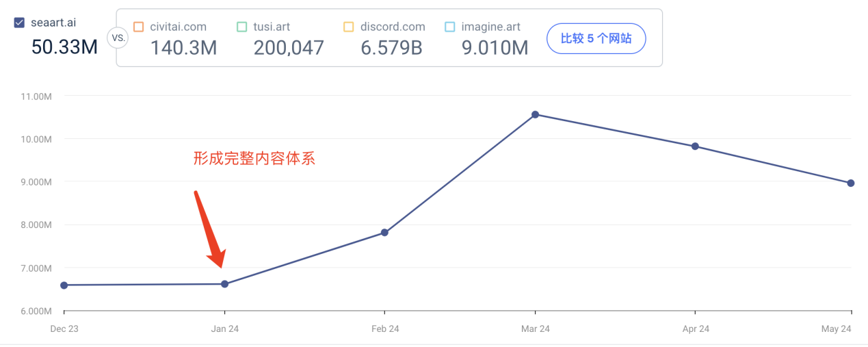Screen dimensions: 868x347
Task: Select the Jan 24 data point
Action: (225, 284)
